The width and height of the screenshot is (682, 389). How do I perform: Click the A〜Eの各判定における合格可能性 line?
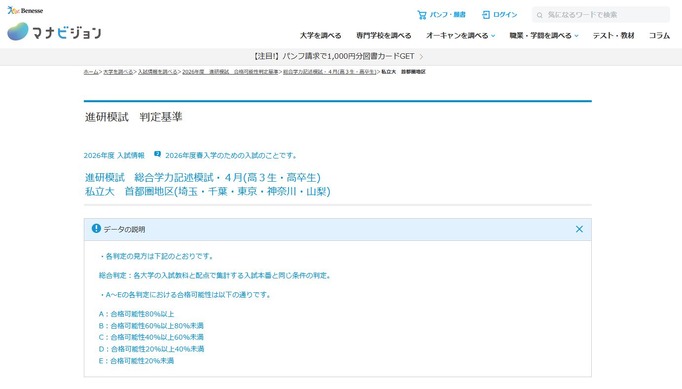click(186, 295)
